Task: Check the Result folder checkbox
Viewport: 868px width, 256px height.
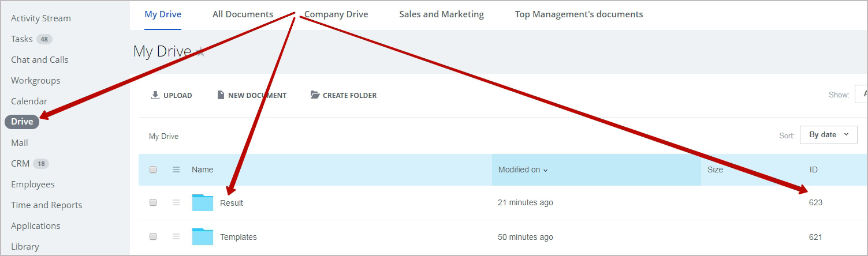Action: 153,202
